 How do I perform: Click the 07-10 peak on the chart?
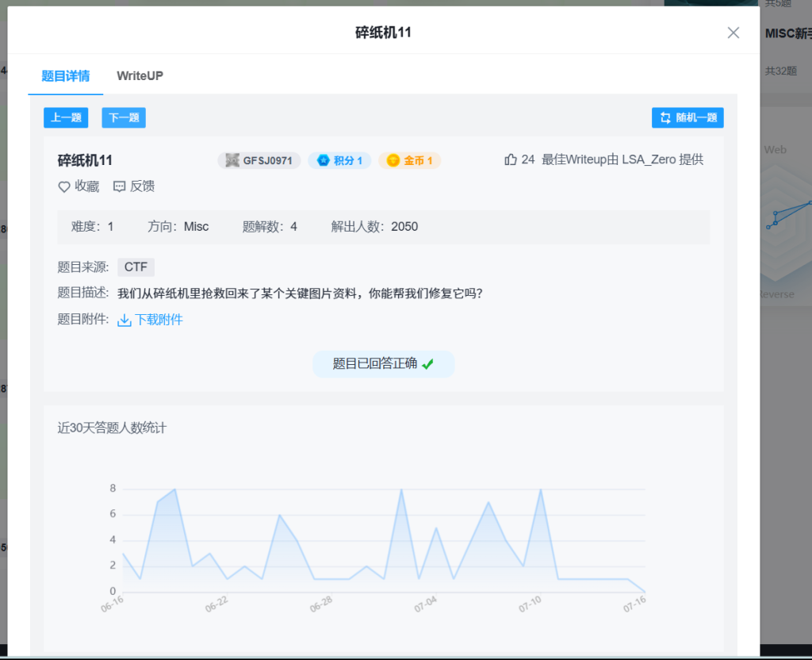[541, 489]
